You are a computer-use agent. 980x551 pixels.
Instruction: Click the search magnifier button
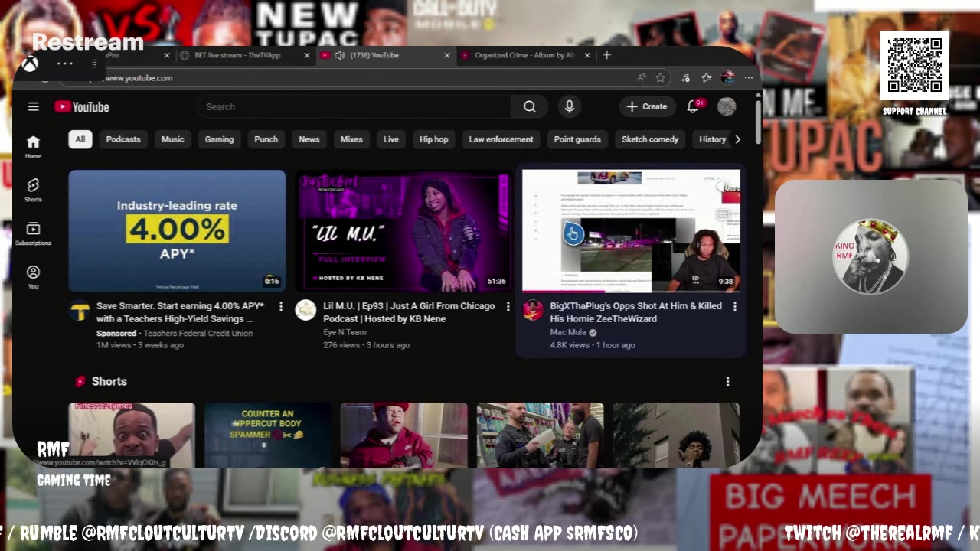click(529, 107)
